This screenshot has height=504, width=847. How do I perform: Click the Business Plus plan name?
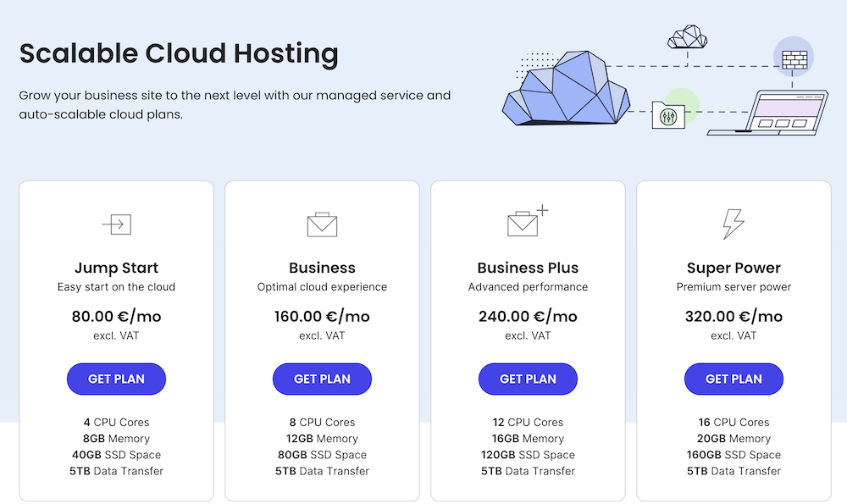528,268
